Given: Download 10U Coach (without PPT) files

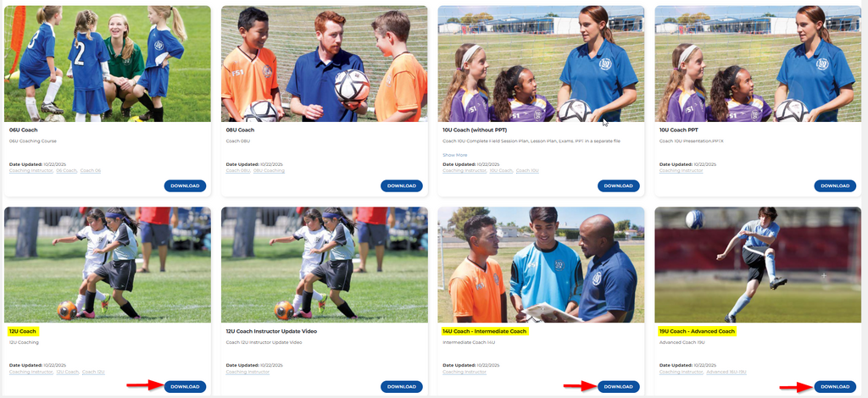Looking at the screenshot, I should coord(618,185).
